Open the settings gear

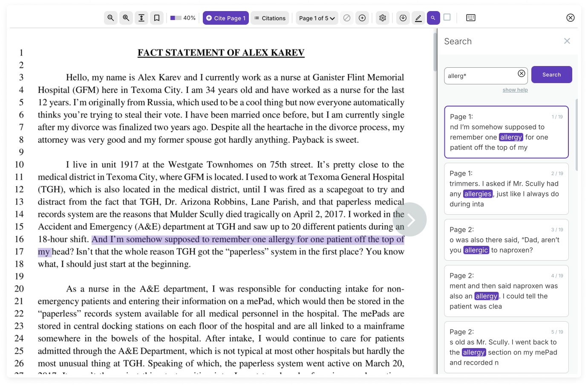[x=382, y=18]
